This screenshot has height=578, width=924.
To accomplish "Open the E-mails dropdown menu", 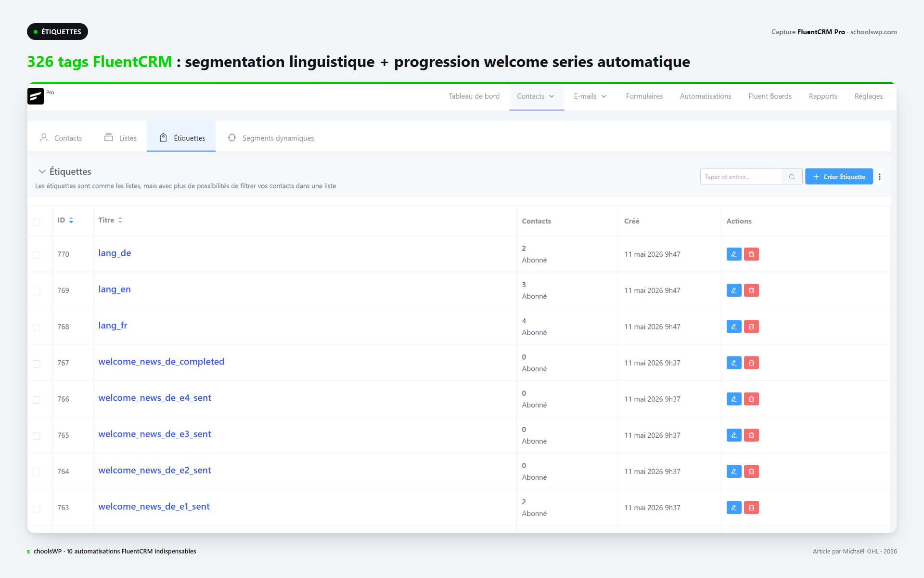I will [590, 96].
